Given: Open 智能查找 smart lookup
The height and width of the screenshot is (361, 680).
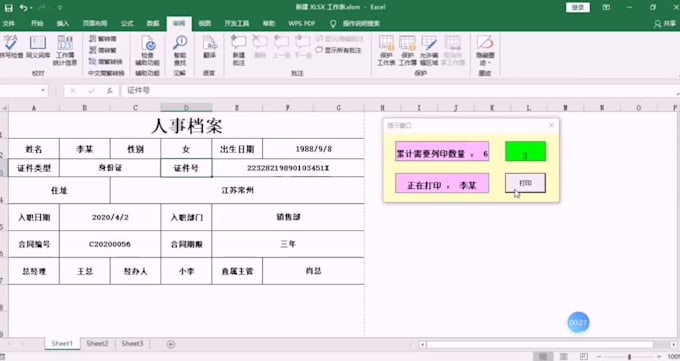Looking at the screenshot, I should (180, 50).
